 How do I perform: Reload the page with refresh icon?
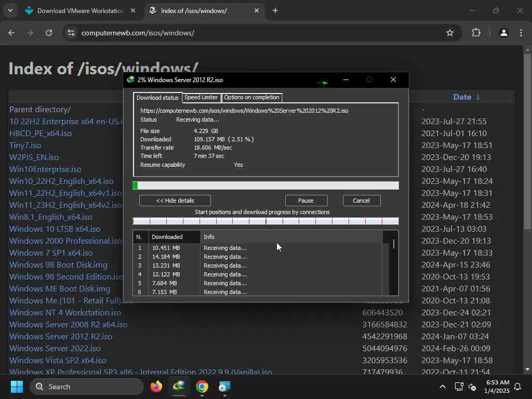tap(49, 33)
